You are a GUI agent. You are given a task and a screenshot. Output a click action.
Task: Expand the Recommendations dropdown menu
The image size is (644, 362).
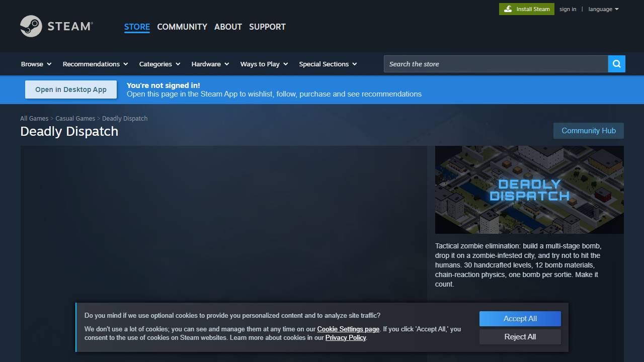click(95, 64)
